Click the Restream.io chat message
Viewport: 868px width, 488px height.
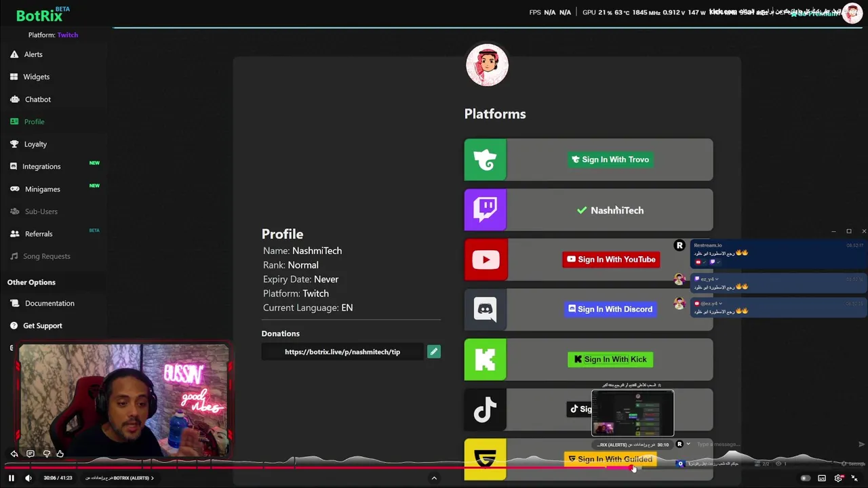[778, 252]
